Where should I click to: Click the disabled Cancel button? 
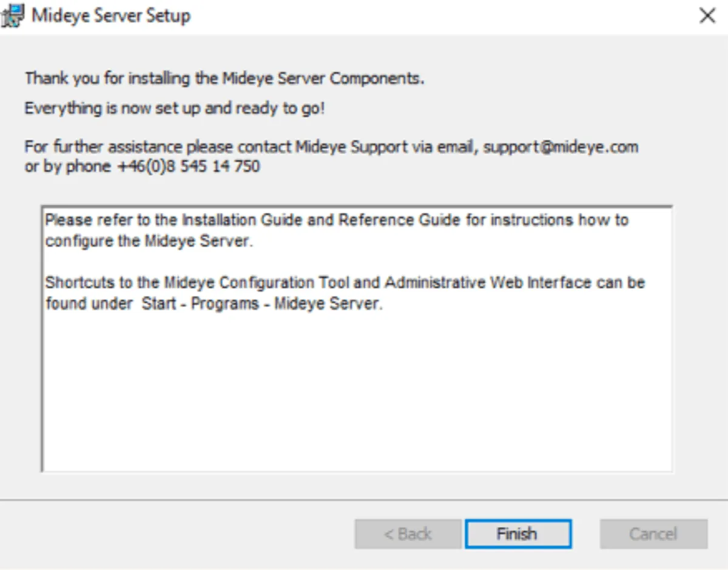[x=653, y=534]
